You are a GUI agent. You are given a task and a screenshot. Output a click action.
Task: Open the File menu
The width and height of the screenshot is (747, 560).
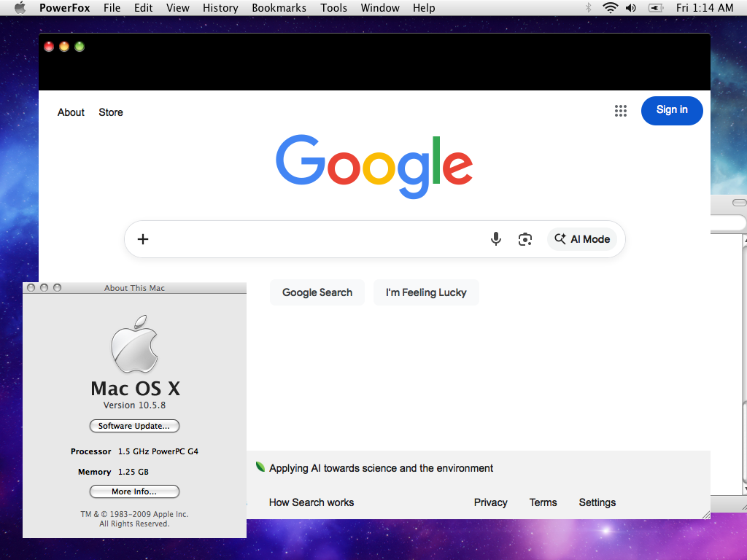[112, 7]
